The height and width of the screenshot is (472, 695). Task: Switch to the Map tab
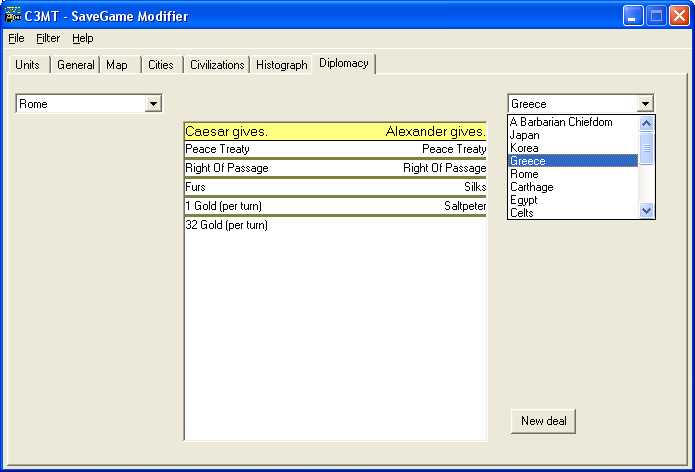click(117, 65)
